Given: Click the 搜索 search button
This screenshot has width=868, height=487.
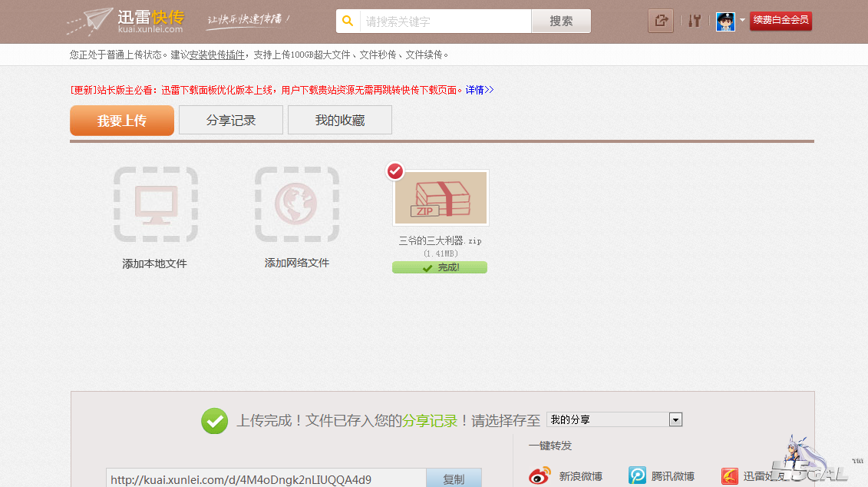Looking at the screenshot, I should (x=561, y=22).
